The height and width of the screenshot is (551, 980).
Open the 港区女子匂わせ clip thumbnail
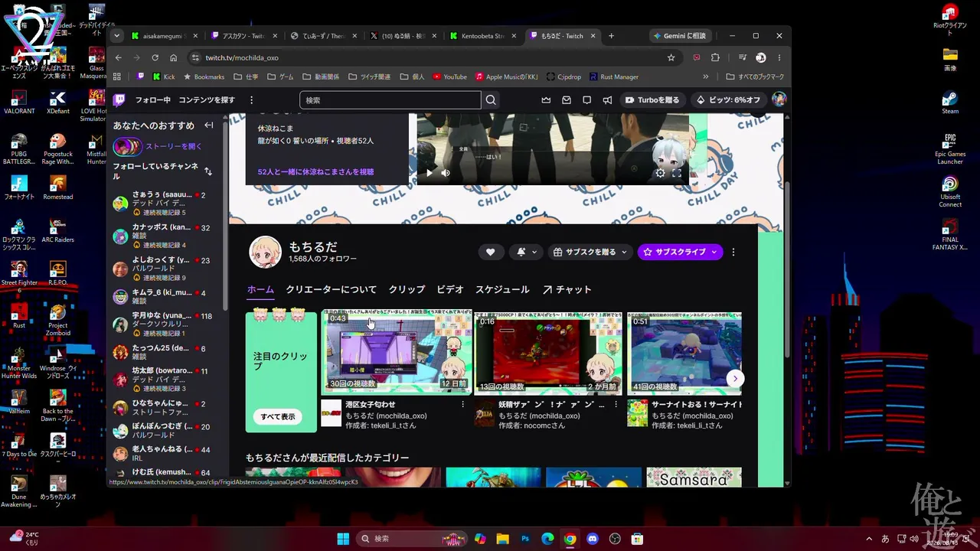pyautogui.click(x=397, y=353)
